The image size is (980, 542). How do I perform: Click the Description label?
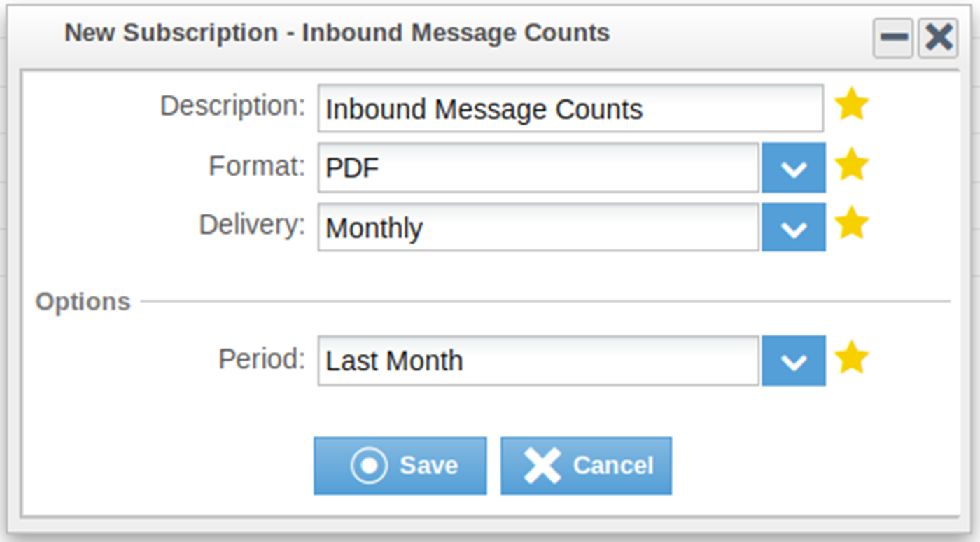pyautogui.click(x=233, y=106)
